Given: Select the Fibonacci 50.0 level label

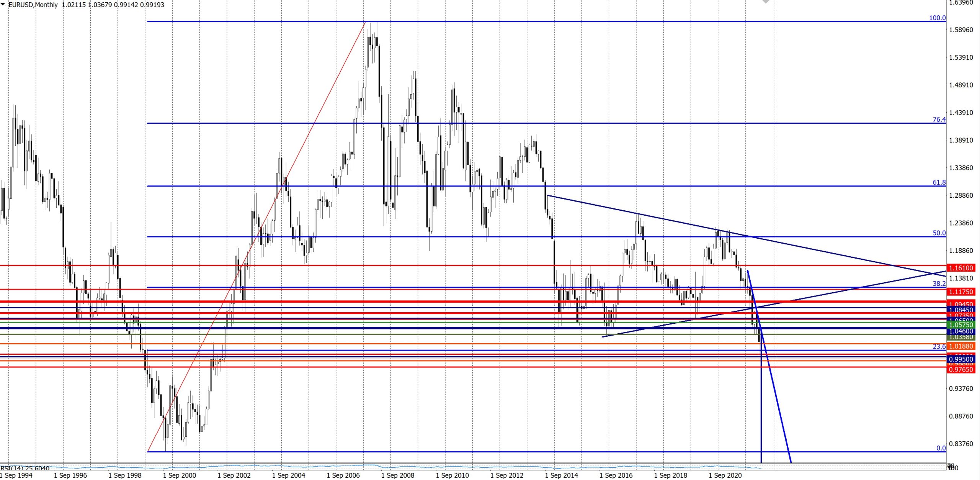Looking at the screenshot, I should (939, 233).
